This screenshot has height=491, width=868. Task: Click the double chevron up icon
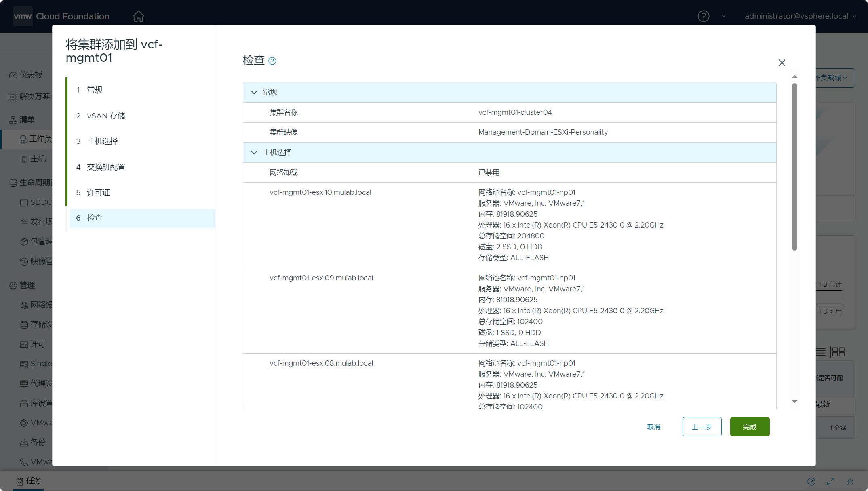(x=850, y=482)
